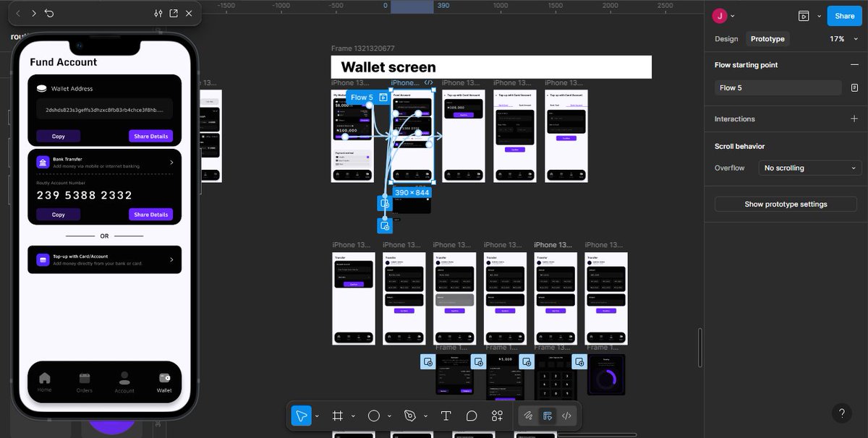The image size is (868, 438).
Task: Switch to Design mode in toolbar
Action: pos(548,416)
